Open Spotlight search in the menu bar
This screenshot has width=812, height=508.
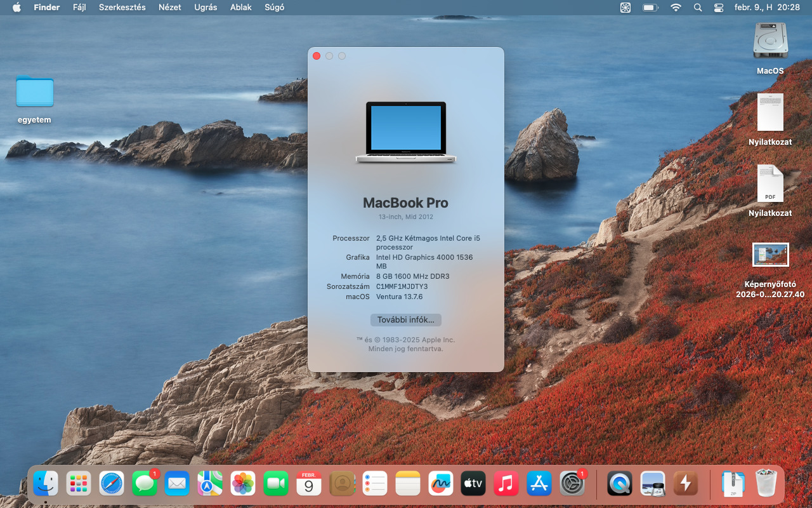698,8
